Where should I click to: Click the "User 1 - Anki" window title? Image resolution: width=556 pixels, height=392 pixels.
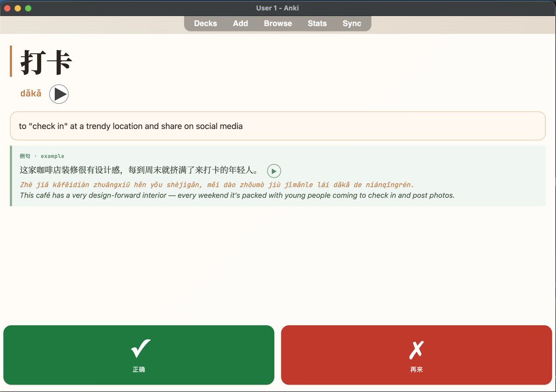click(278, 8)
